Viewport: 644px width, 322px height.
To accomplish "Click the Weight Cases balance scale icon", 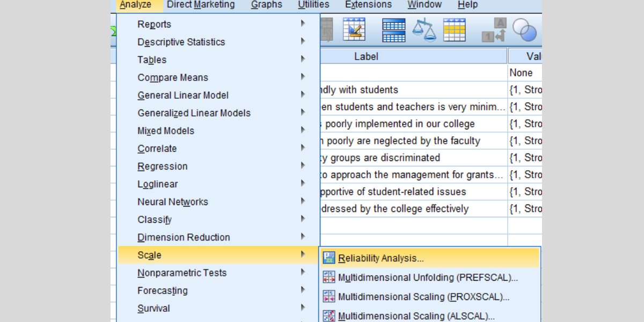I will point(424,30).
